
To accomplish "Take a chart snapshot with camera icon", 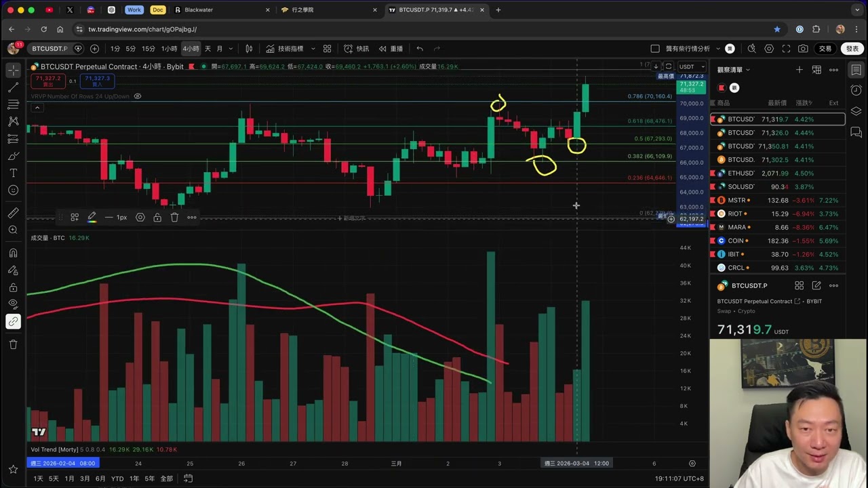I will (803, 49).
